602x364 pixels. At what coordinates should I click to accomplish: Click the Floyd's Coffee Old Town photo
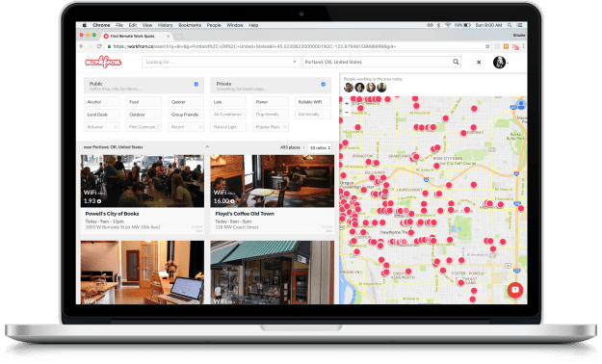pyautogui.click(x=273, y=181)
